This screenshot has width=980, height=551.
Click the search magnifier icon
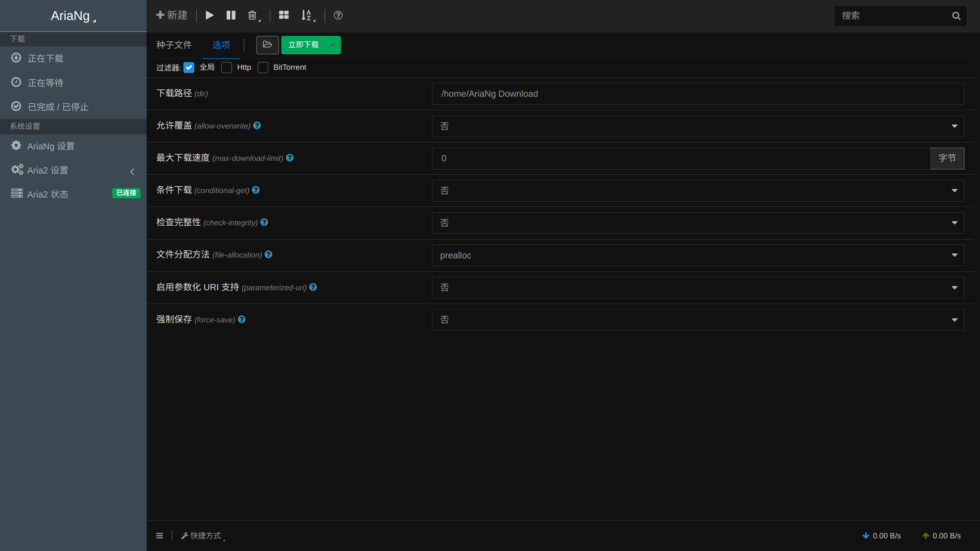tap(956, 16)
